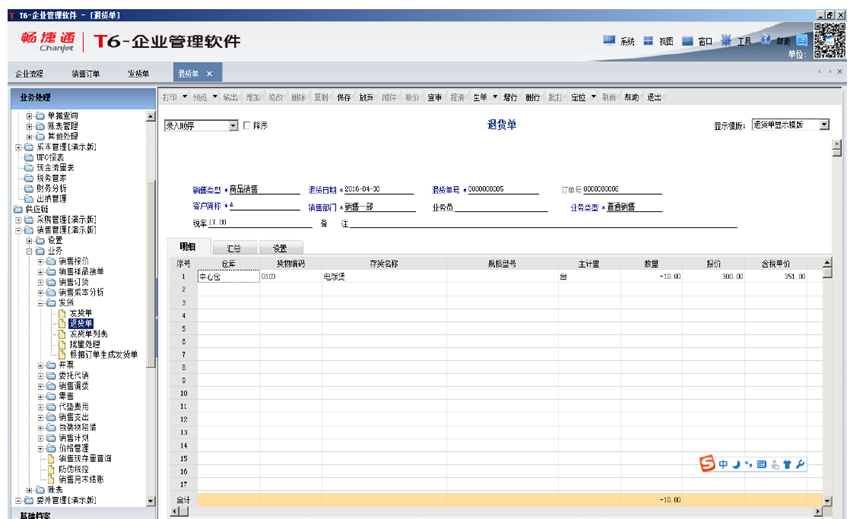Image resolution: width=850 pixels, height=519 pixels.
Task: Click the 防伪税控 document icon
Action: [51, 469]
